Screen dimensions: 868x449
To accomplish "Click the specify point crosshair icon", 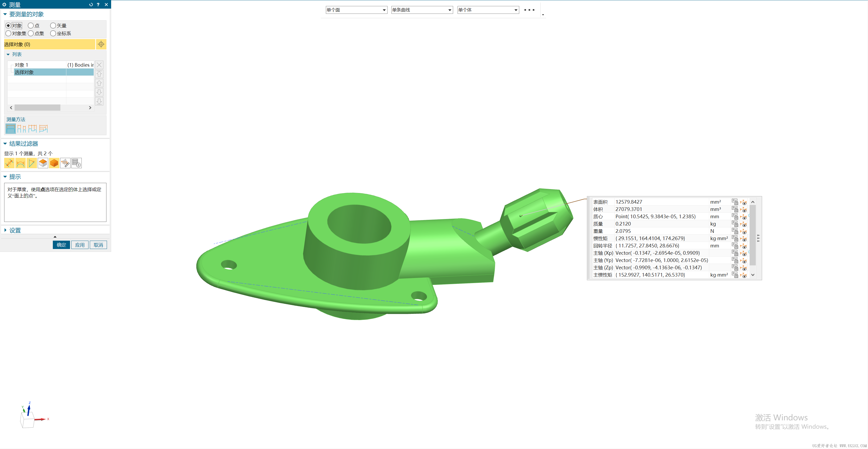I will click(101, 44).
